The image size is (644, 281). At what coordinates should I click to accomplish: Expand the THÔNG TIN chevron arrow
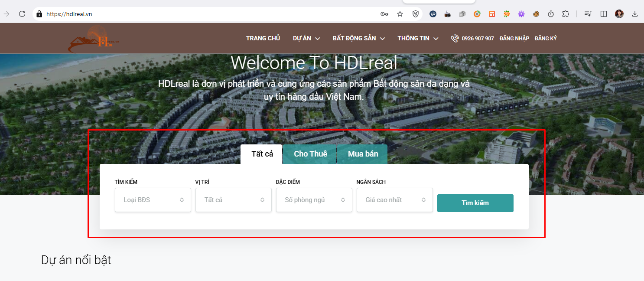436,39
